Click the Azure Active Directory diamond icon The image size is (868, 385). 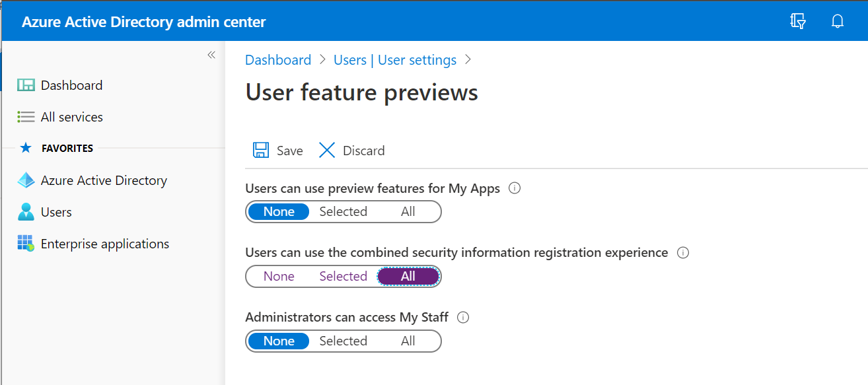26,180
